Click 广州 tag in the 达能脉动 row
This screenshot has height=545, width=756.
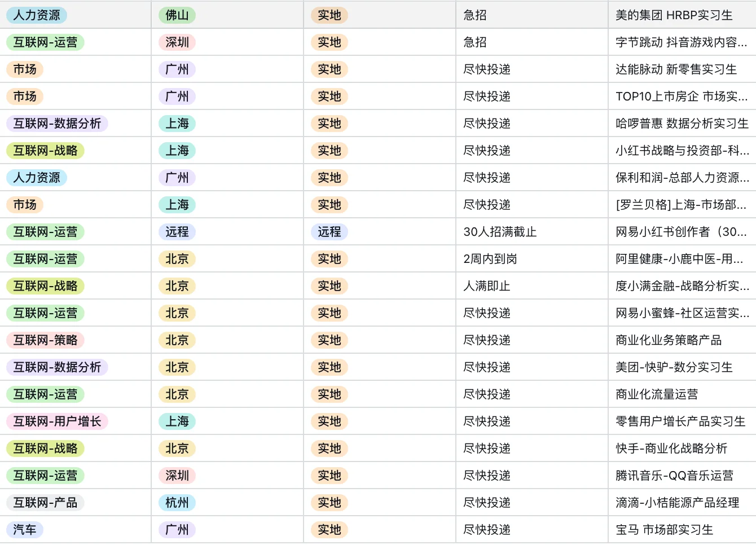pyautogui.click(x=177, y=69)
